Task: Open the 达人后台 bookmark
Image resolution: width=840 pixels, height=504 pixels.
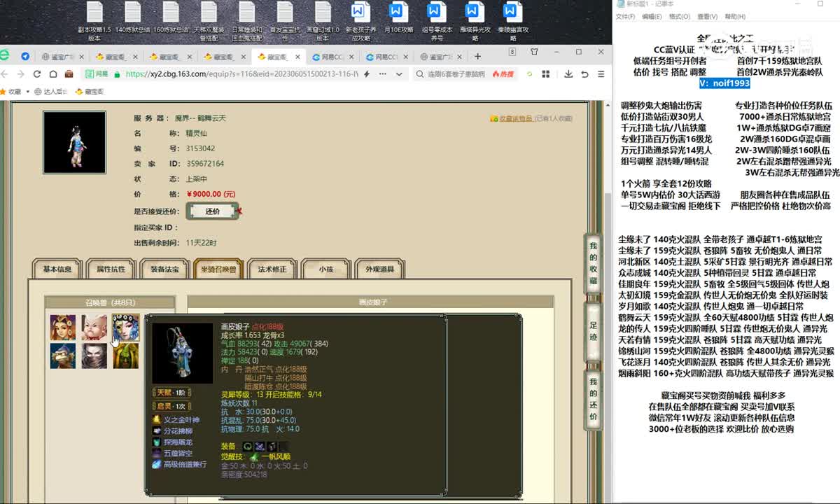Action: click(x=51, y=92)
